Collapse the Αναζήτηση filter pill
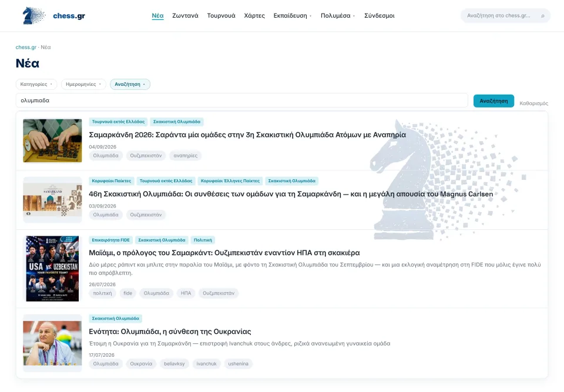The height and width of the screenshot is (392, 564). [130, 84]
